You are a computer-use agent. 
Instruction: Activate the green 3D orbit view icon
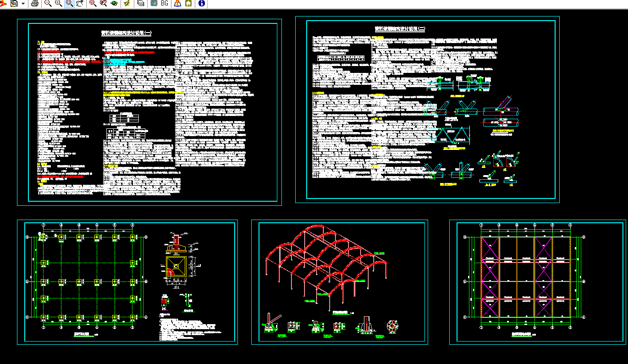point(114,3)
